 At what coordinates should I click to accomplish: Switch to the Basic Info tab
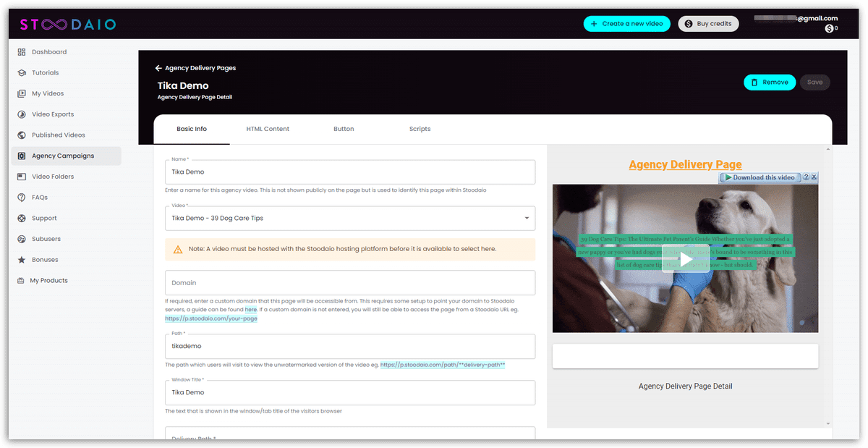click(192, 129)
